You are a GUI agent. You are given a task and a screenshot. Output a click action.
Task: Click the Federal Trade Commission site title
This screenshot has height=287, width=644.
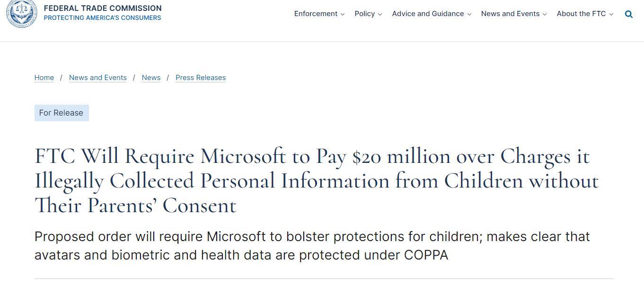103,8
